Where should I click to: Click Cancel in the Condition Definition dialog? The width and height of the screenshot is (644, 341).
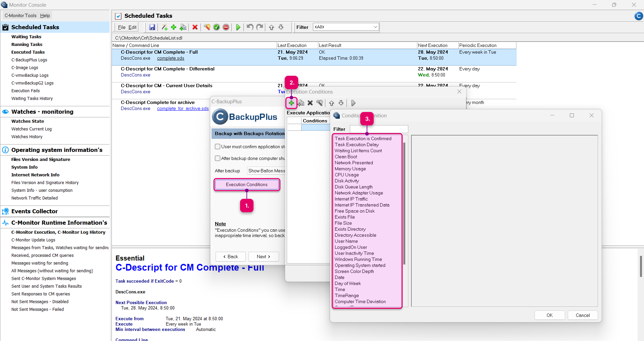[x=583, y=315]
